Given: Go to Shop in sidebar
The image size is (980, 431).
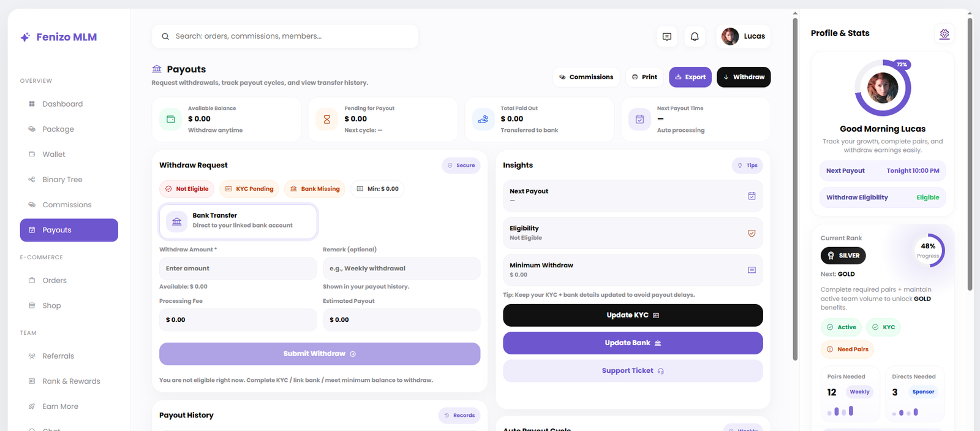Looking at the screenshot, I should [x=69, y=305].
